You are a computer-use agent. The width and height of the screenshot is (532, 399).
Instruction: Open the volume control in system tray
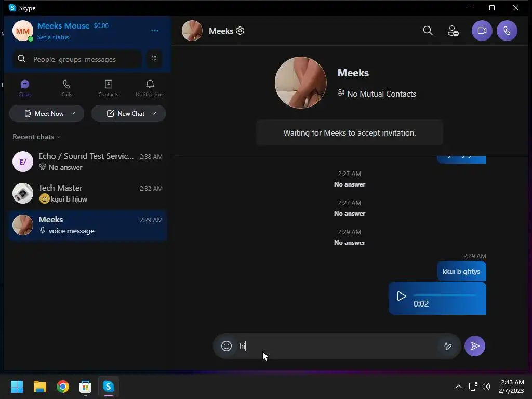click(486, 387)
